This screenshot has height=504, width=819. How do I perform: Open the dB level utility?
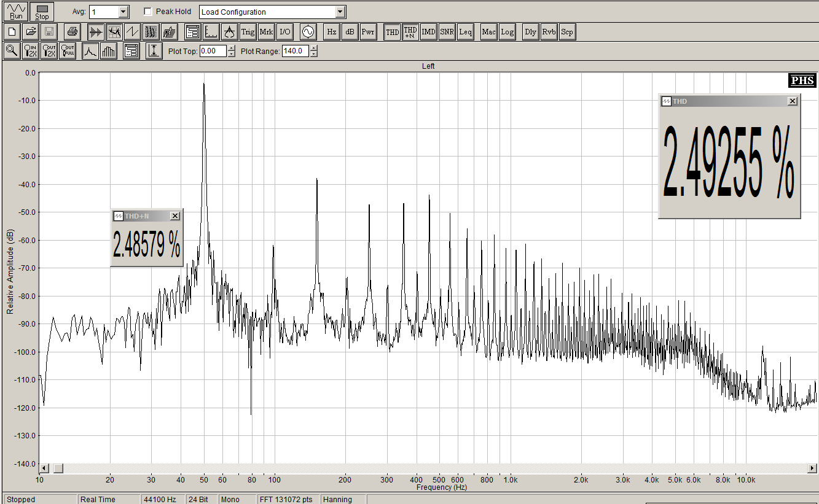click(x=350, y=32)
